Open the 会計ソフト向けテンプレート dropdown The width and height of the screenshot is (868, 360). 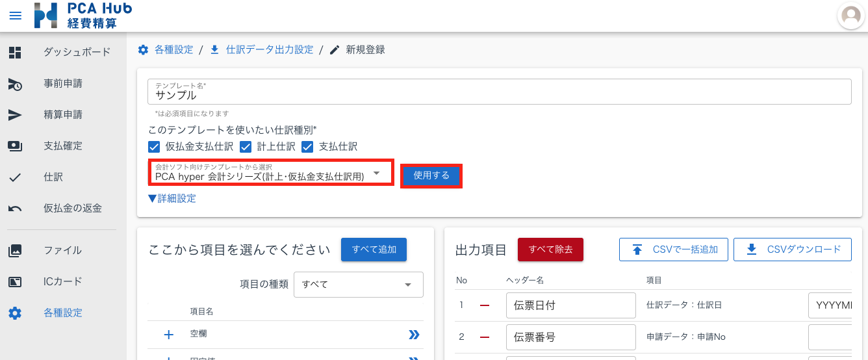[x=271, y=173]
